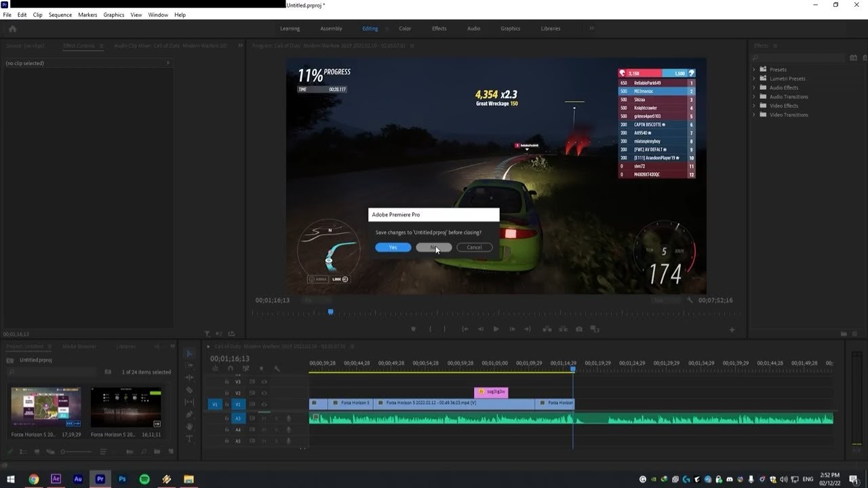Expand the Video Effects folder
Image resolution: width=868 pixels, height=488 pixels.
[x=754, y=106]
